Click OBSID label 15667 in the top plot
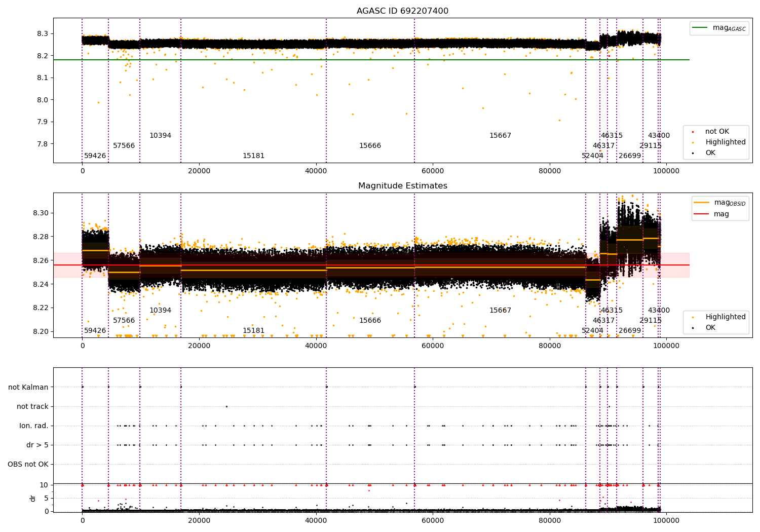This screenshot has height=532, width=760. [x=501, y=136]
